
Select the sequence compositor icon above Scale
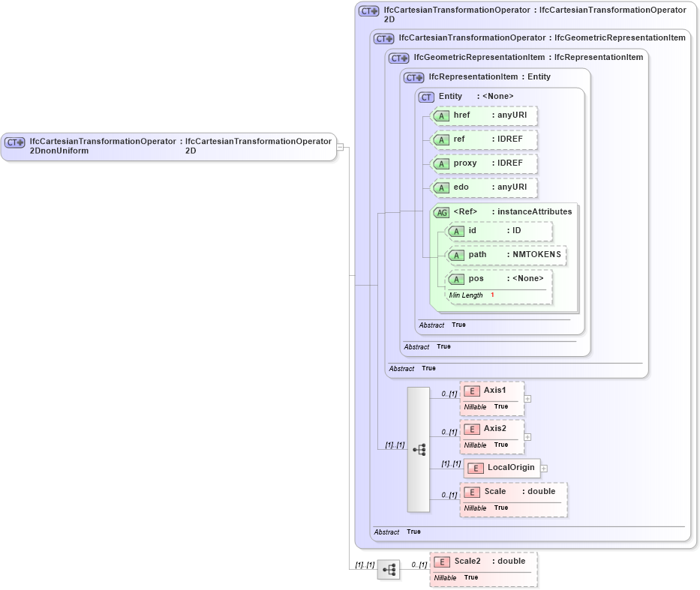click(x=419, y=449)
